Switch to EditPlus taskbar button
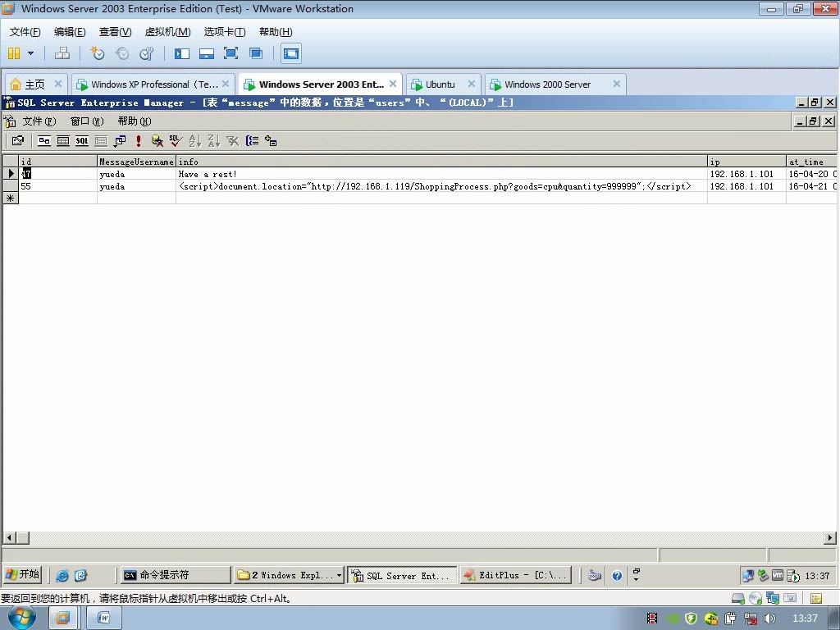Image resolution: width=840 pixels, height=630 pixels. coord(516,575)
